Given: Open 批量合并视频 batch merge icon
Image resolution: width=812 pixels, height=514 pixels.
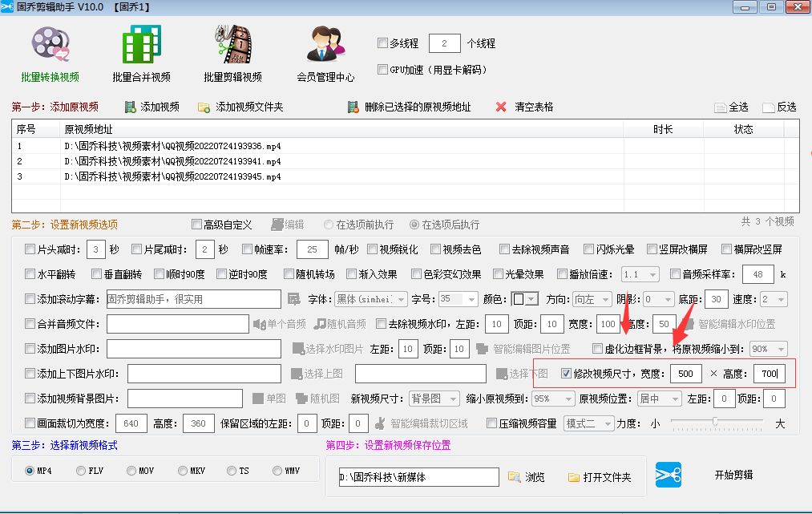Looking at the screenshot, I should pos(141,45).
